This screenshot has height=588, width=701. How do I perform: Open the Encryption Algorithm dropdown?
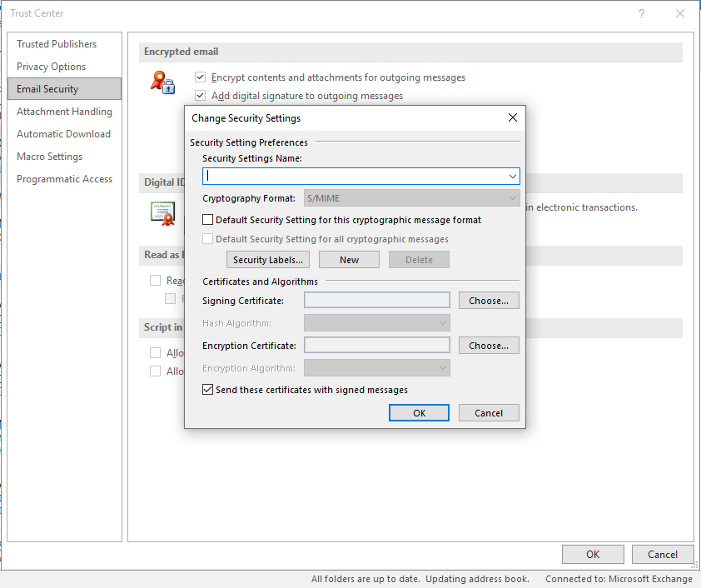(x=377, y=368)
